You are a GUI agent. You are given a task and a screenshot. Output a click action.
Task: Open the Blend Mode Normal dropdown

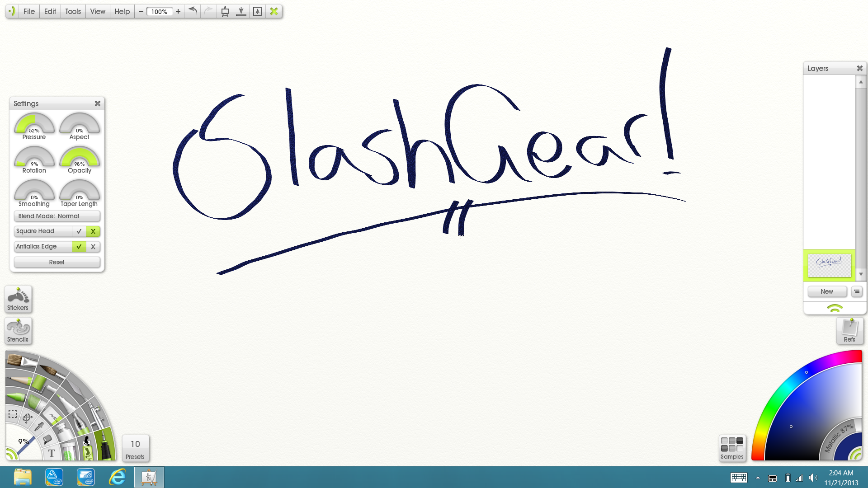point(57,216)
